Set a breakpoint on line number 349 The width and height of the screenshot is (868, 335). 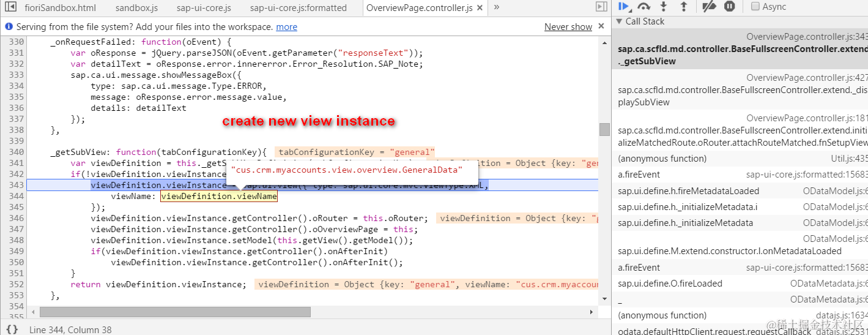pos(17,251)
